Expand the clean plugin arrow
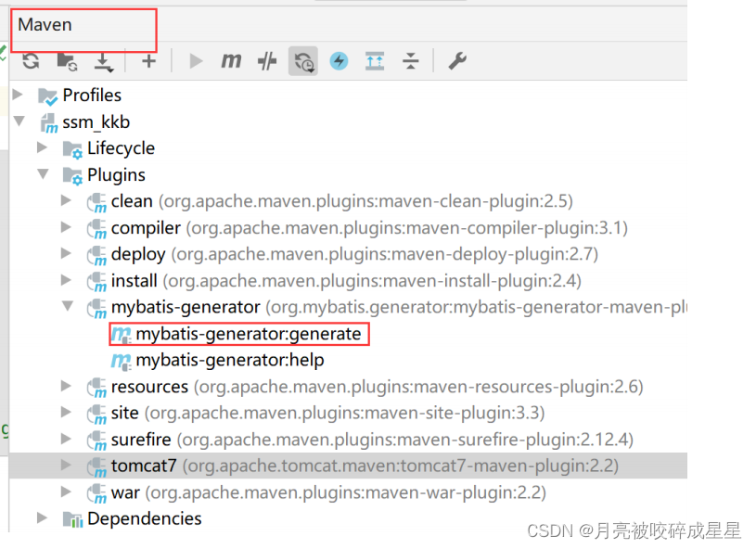Image resolution: width=756 pixels, height=549 pixels. point(66,200)
